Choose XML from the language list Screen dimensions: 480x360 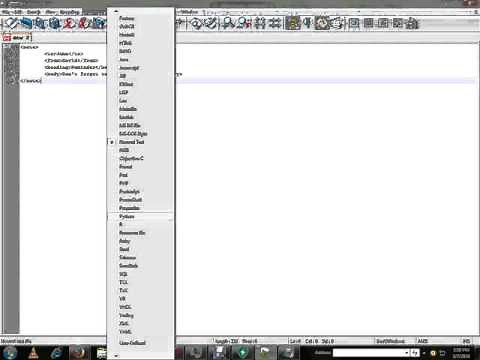(140, 323)
